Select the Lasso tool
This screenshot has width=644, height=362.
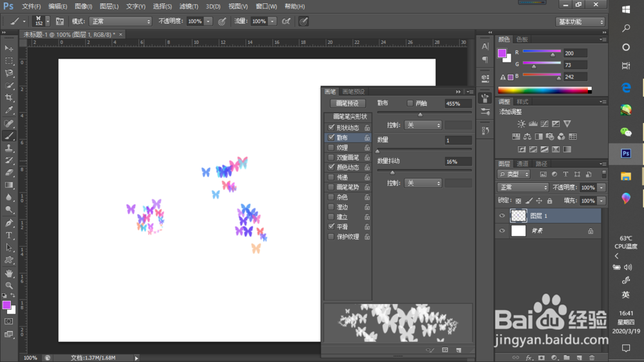point(8,73)
